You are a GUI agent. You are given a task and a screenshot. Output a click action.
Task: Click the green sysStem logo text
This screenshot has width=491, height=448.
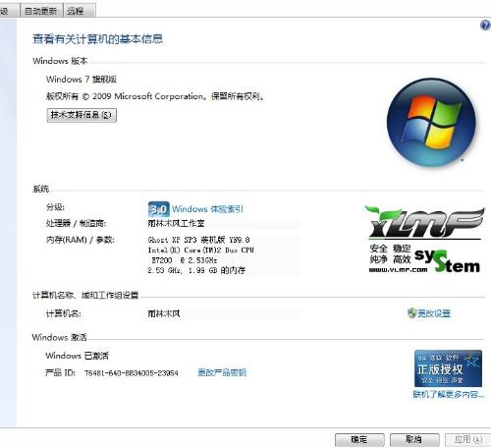447,261
